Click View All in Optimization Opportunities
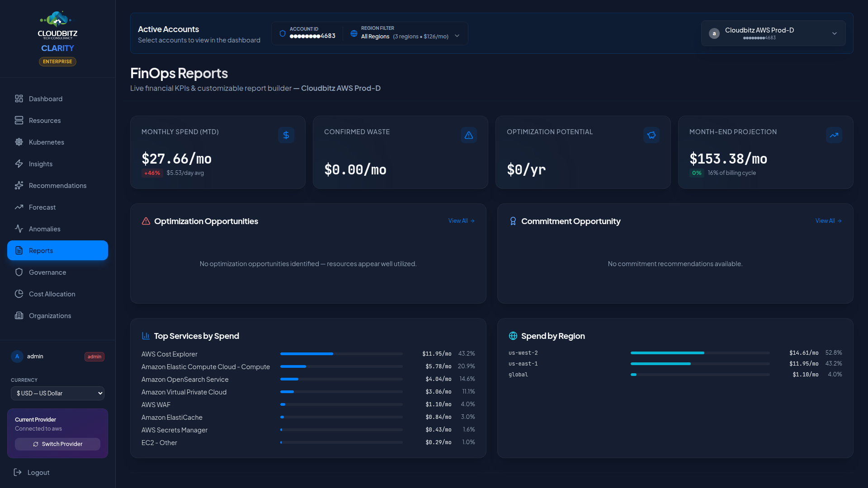 [x=461, y=221]
